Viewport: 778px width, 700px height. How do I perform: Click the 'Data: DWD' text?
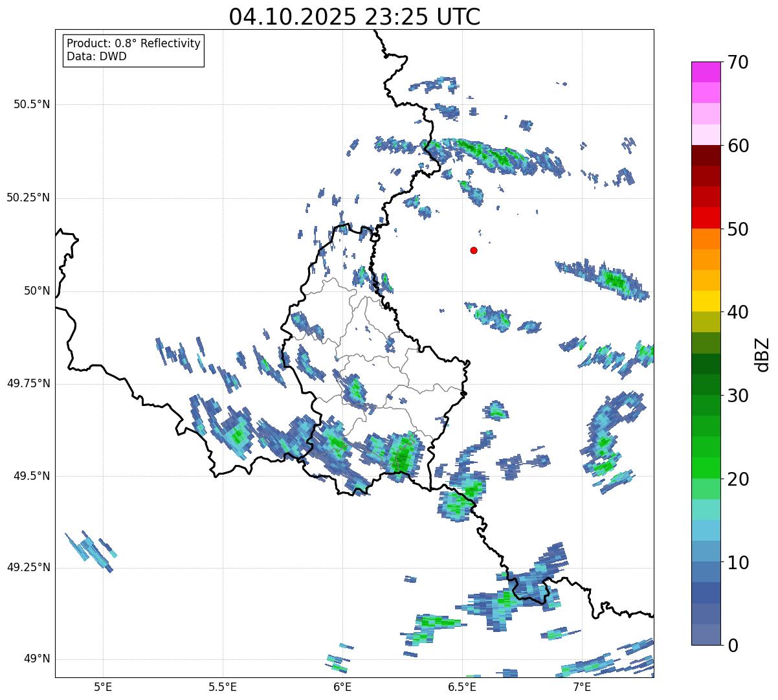(x=96, y=56)
